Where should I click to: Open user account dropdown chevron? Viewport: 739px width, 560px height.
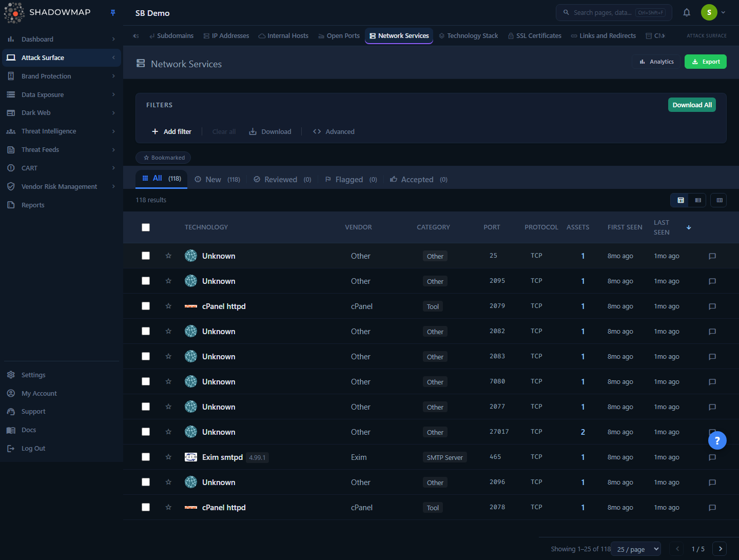click(x=723, y=12)
